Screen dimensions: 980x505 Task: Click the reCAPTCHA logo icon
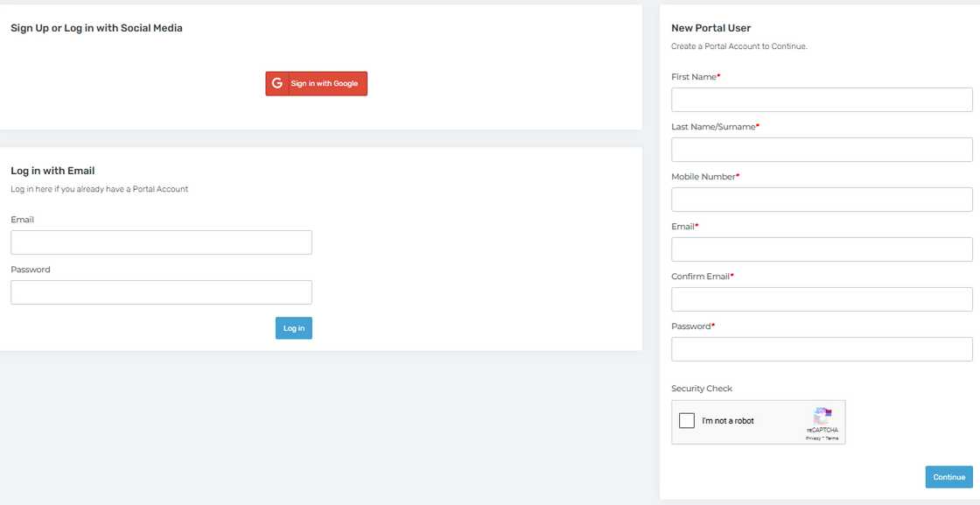(x=822, y=415)
